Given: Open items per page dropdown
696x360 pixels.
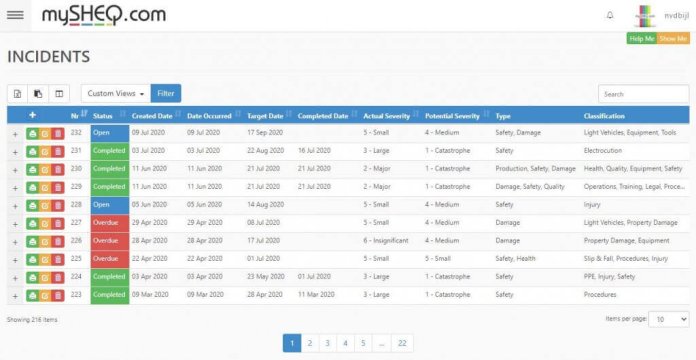Looking at the screenshot, I should point(669,319).
